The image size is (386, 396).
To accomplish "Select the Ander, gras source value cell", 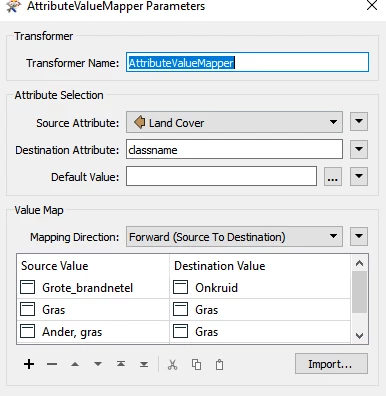I will 93,332.
